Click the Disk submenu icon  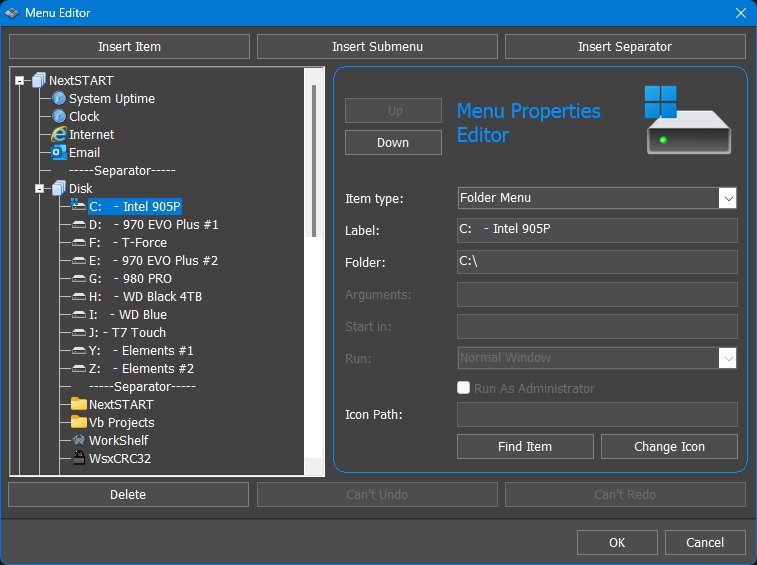pyautogui.click(x=59, y=188)
